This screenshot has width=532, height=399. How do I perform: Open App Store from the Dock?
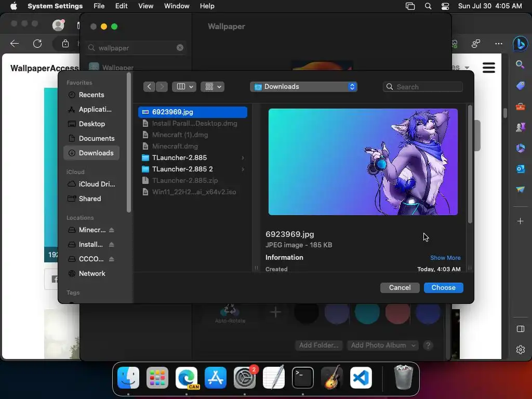216,377
